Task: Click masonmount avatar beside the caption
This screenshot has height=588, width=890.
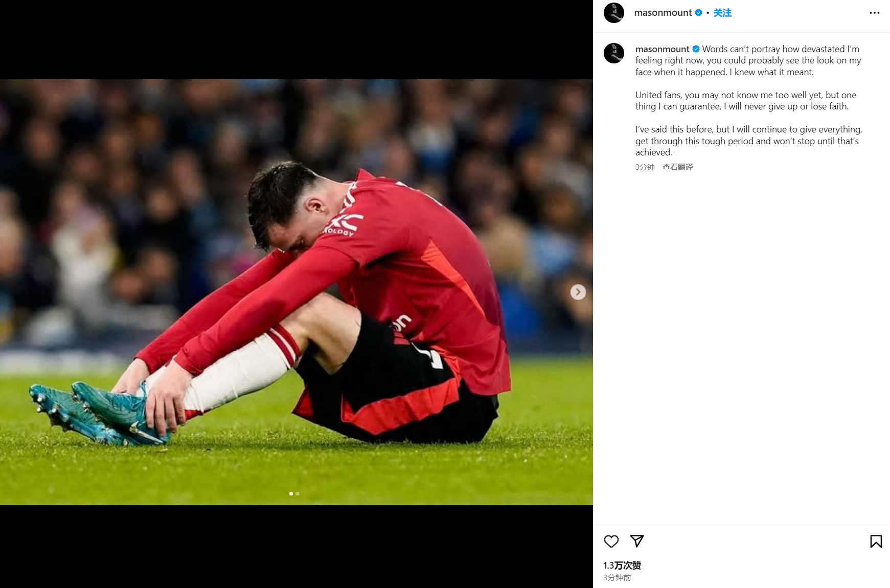Action: 613,53
